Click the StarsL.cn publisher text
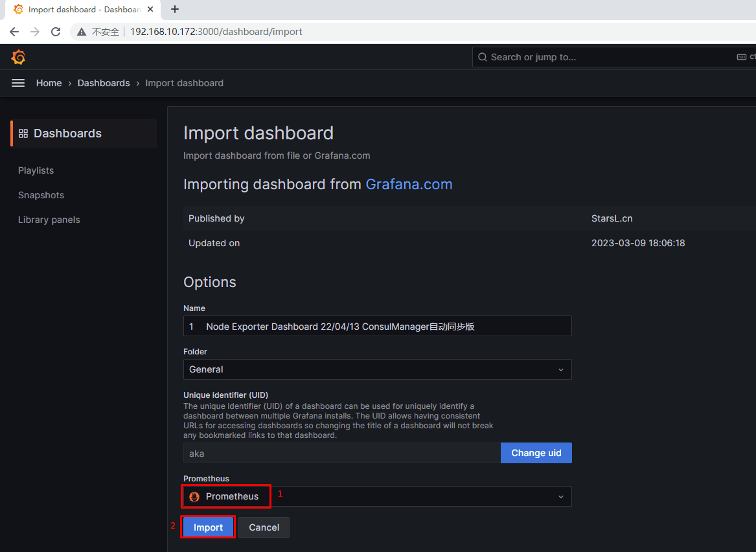 pos(612,218)
